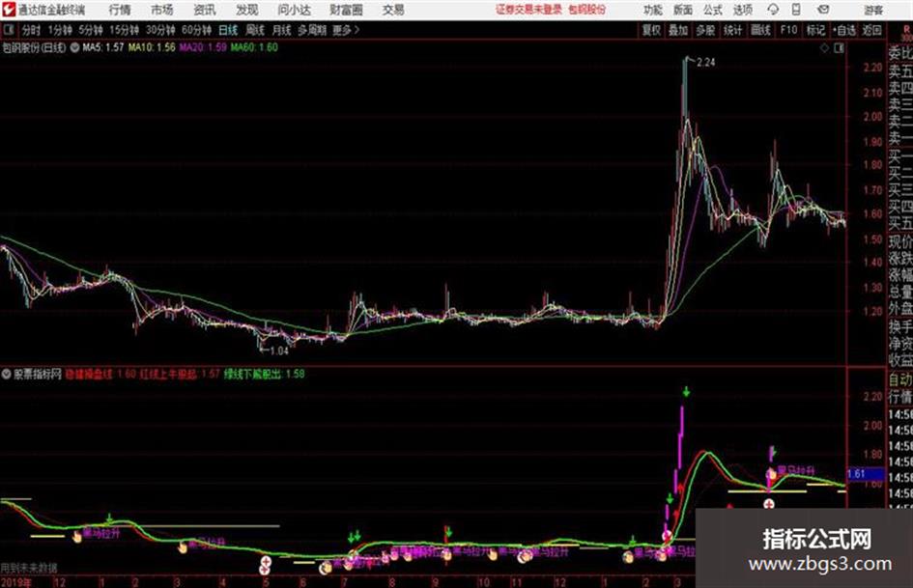This screenshot has height=588, width=913.
Task: Click the 复权 toolbar button
Action: coord(651,30)
